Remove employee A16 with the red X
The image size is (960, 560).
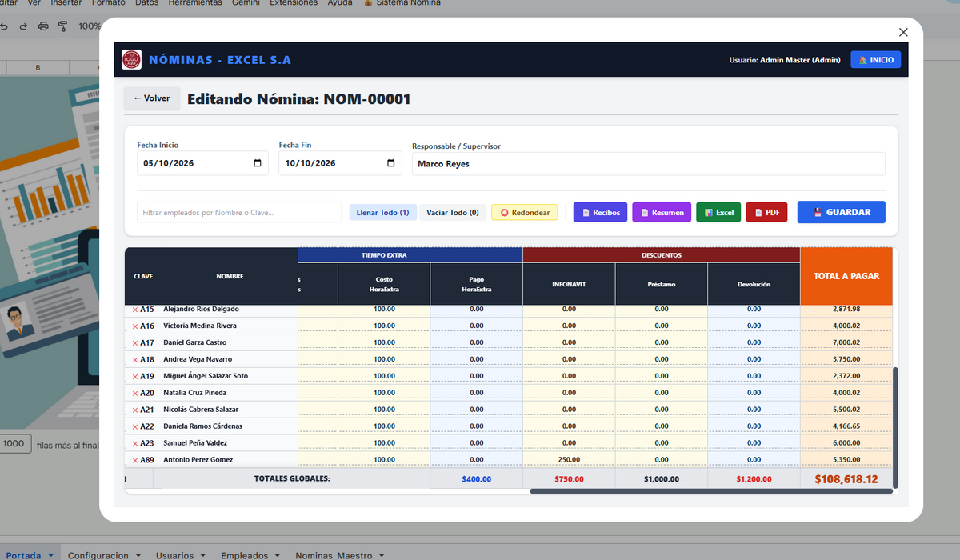[x=134, y=326]
